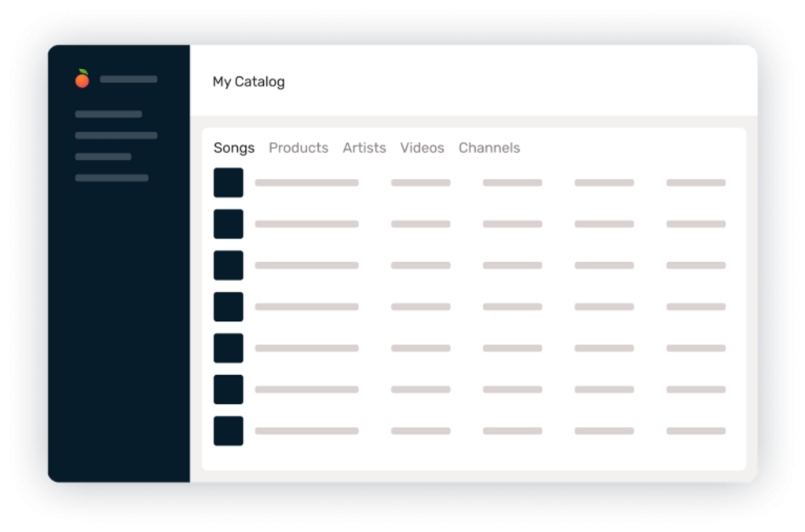
Task: Click the peach logo icon in the sidebar
Action: [x=82, y=78]
